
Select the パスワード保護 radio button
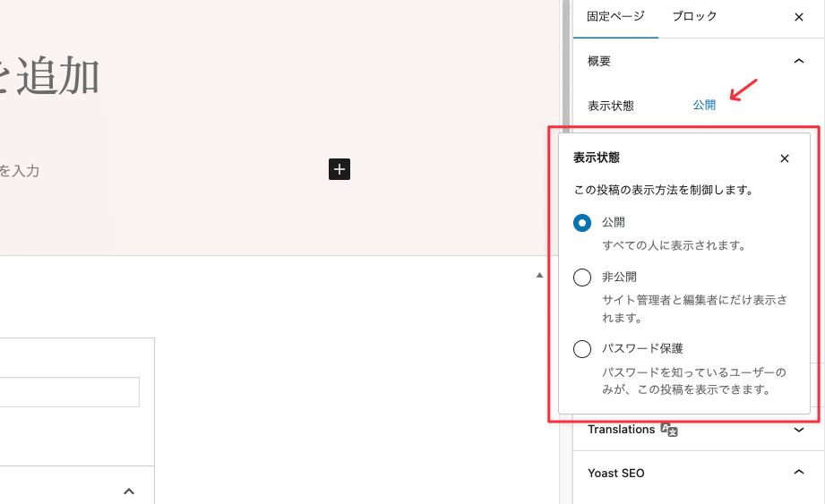[582, 349]
